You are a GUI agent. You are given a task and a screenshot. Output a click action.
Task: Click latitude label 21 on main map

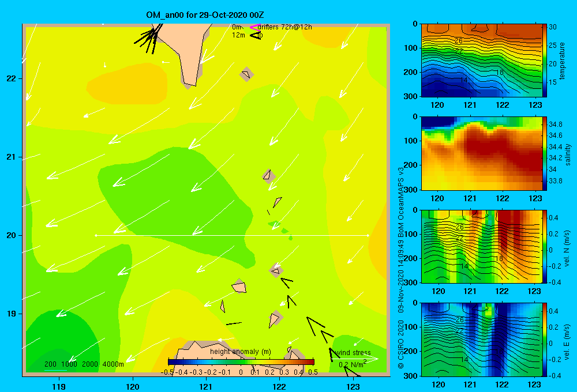pos(11,157)
